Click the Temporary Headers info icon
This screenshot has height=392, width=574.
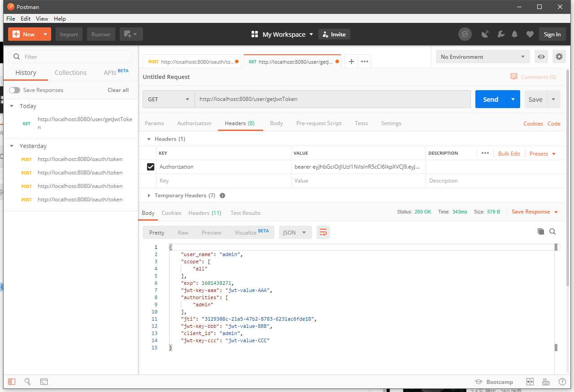click(222, 196)
